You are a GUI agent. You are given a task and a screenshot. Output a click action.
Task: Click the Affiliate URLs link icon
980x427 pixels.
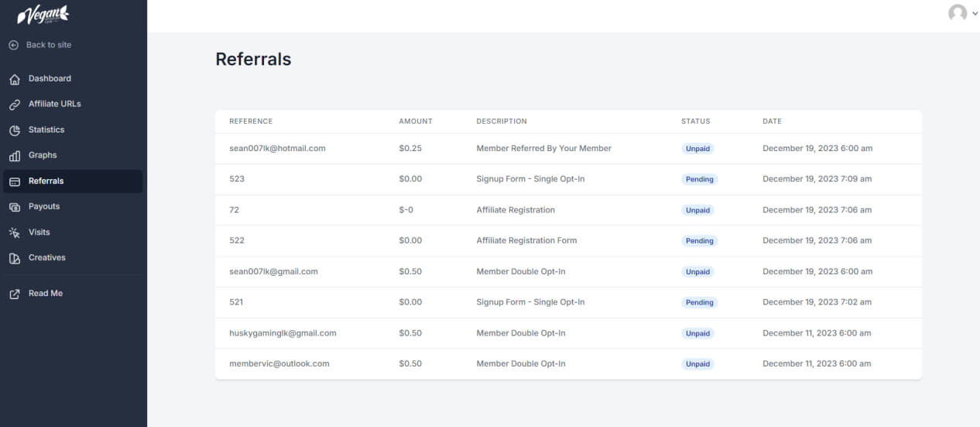(15, 105)
